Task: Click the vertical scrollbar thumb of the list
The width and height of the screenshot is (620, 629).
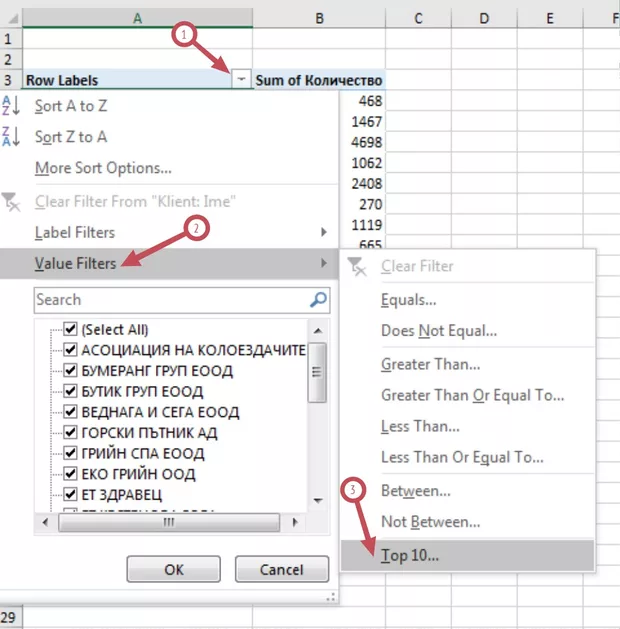Action: (x=317, y=372)
